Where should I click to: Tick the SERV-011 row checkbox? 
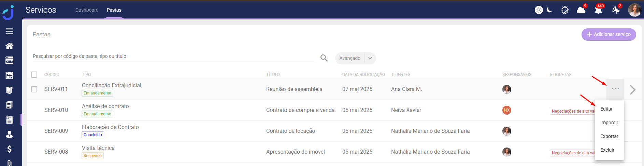point(34,89)
